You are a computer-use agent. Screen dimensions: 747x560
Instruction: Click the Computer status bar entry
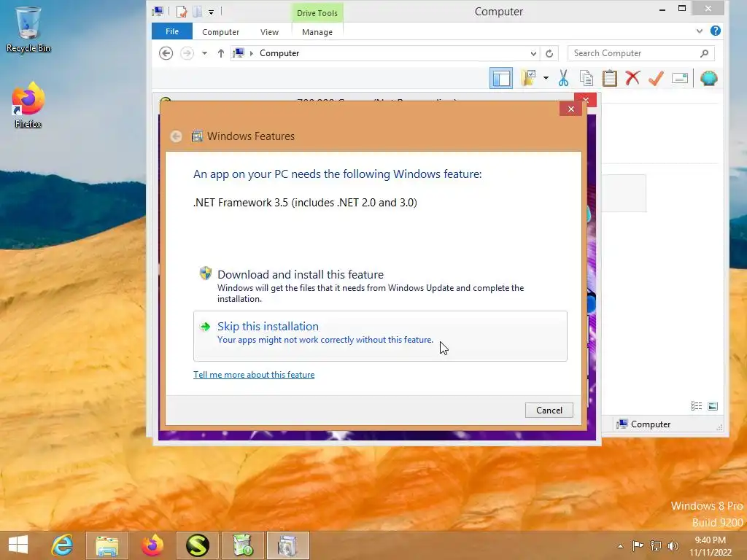[643, 424]
